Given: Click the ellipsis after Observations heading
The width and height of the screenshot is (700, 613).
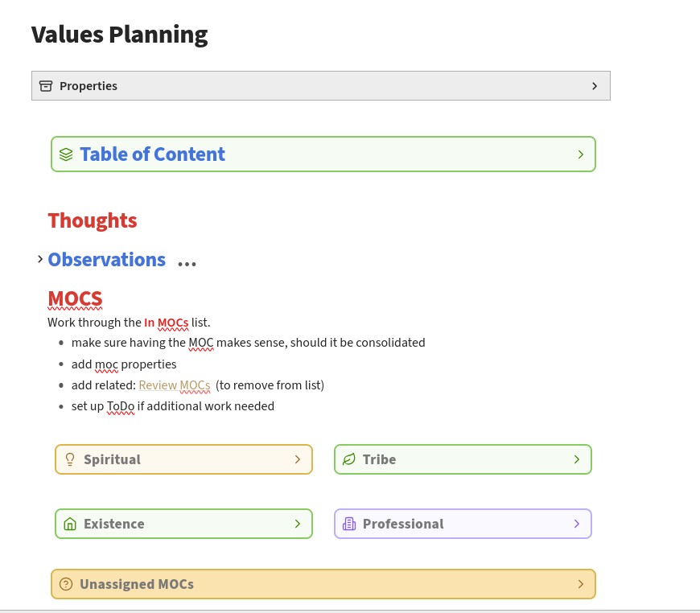Looking at the screenshot, I should click(187, 264).
